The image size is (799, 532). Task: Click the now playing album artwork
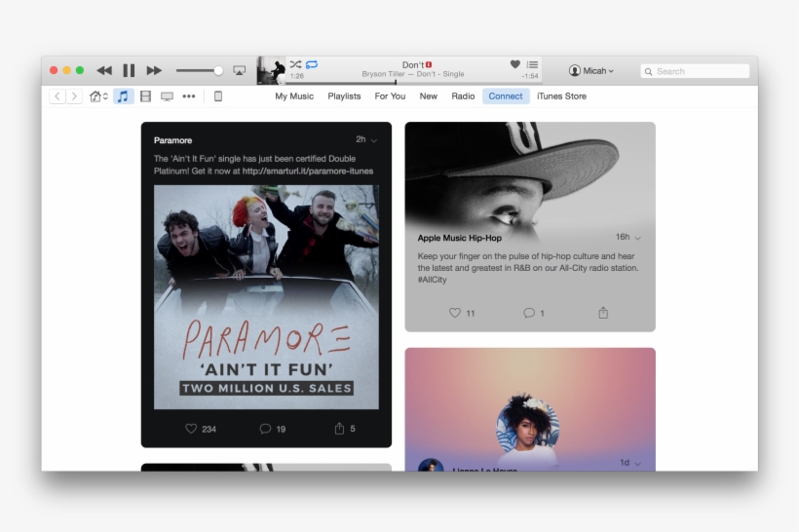[x=271, y=70]
